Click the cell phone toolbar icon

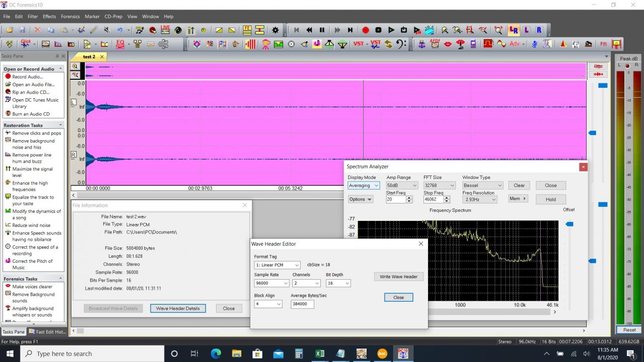click(473, 44)
